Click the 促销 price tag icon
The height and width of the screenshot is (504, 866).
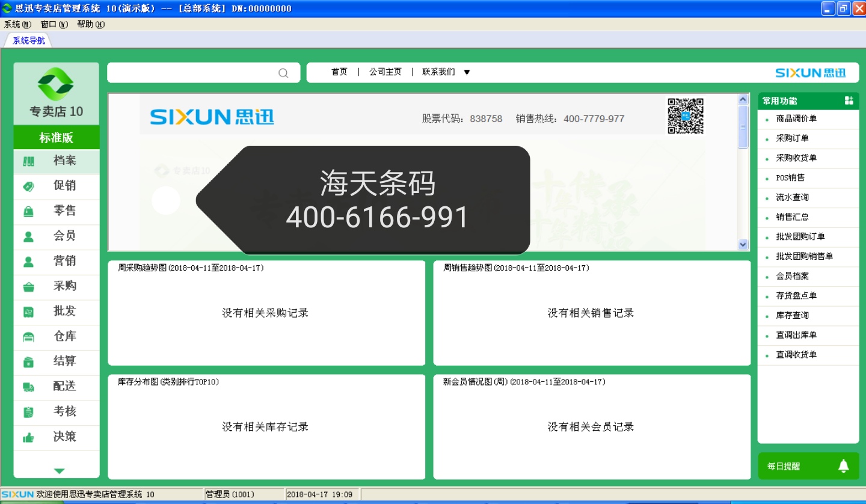28,186
